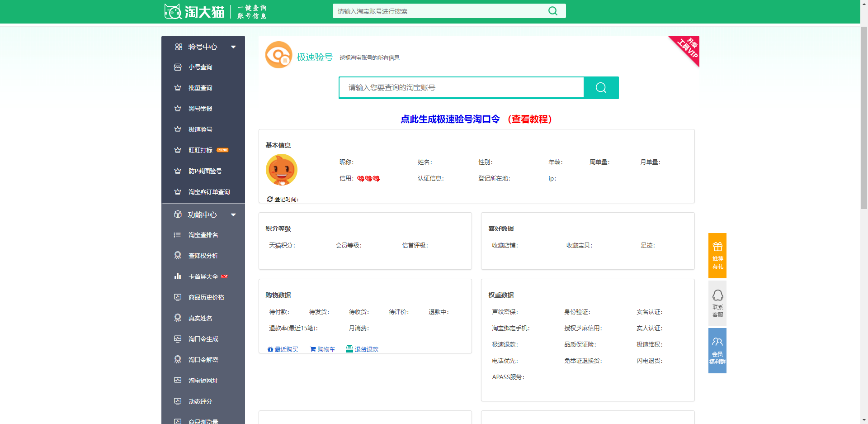Focus the 请输入您要查询的淘宝账号 input

(x=462, y=87)
